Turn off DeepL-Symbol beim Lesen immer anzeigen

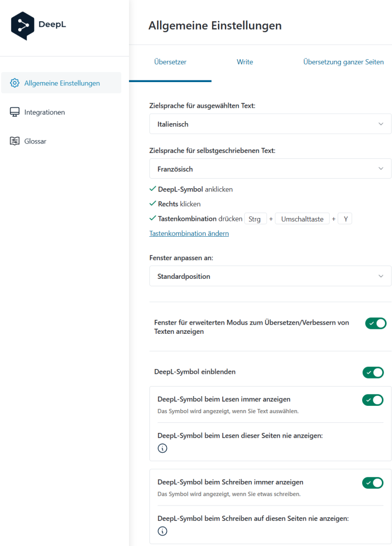(x=373, y=400)
